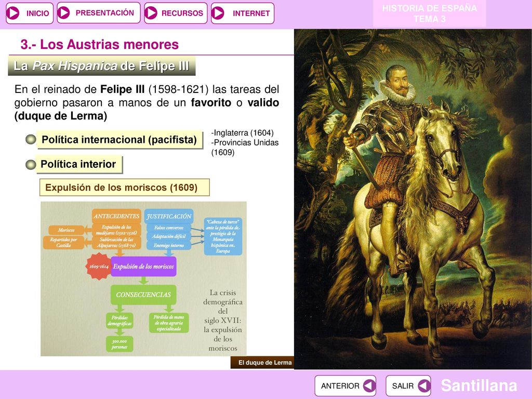This screenshot has width=532, height=399.
Task: Click the Expulsión de los mudéjares box
Action: click(x=116, y=230)
